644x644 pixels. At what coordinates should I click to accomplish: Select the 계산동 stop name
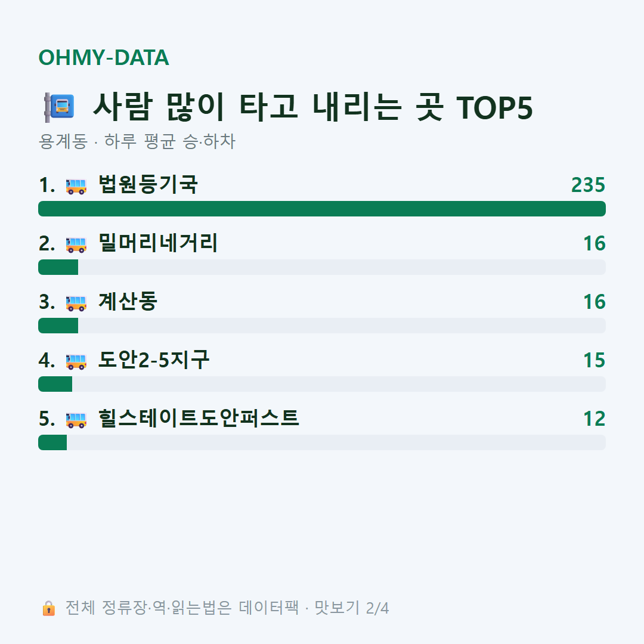128,301
